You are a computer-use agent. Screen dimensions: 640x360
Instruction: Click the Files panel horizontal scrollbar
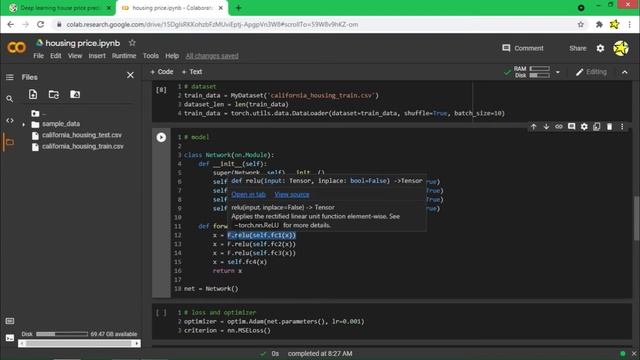tap(79, 344)
